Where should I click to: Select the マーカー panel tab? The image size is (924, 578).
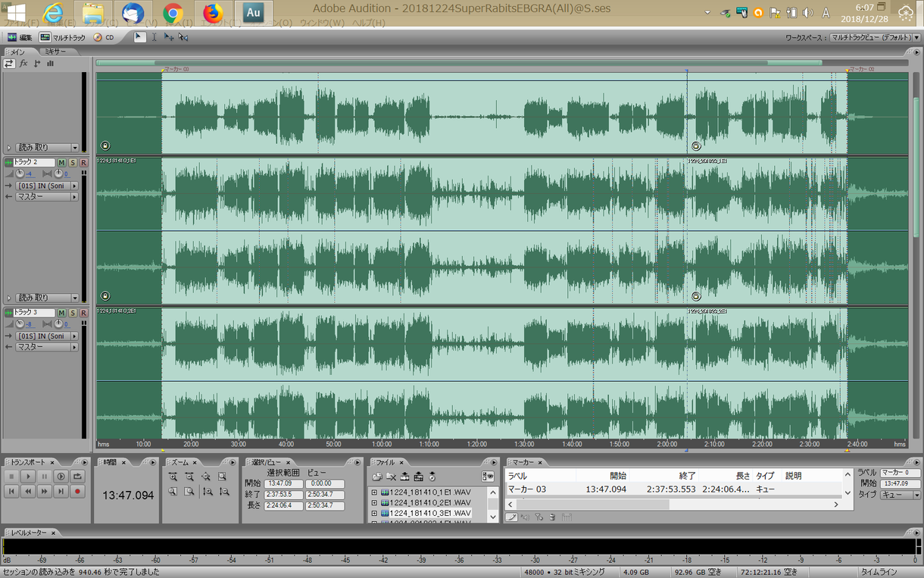[x=523, y=462]
